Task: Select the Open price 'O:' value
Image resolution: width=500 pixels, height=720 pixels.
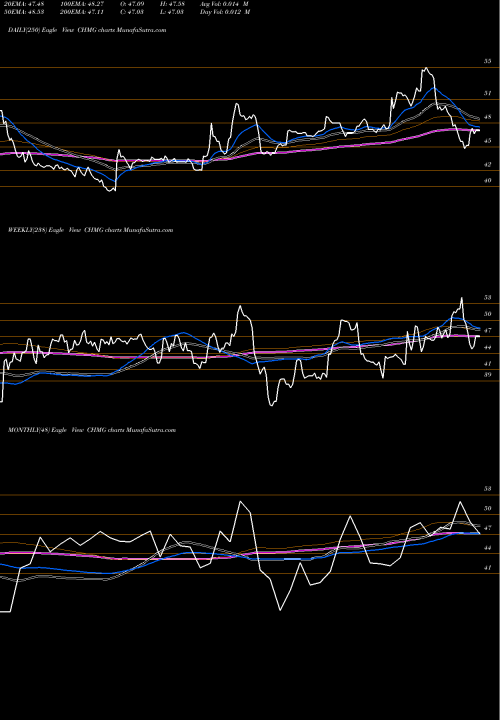Action: (132, 4)
